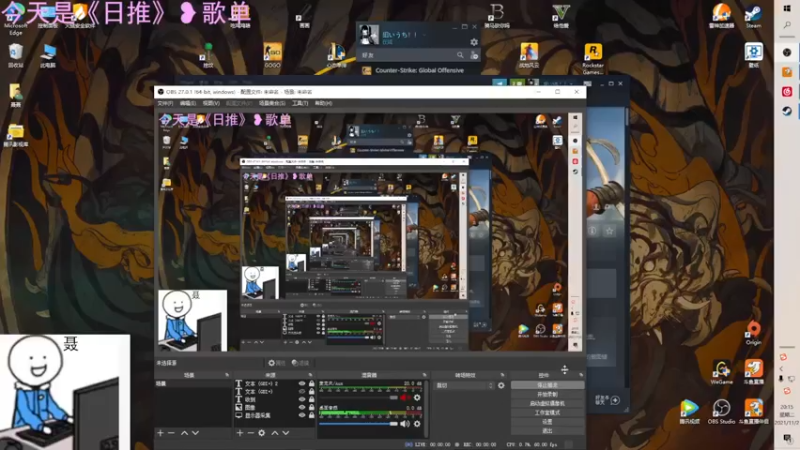This screenshot has height=450, width=800.
Task: Add a new source with the plus icon
Action: pos(239,433)
